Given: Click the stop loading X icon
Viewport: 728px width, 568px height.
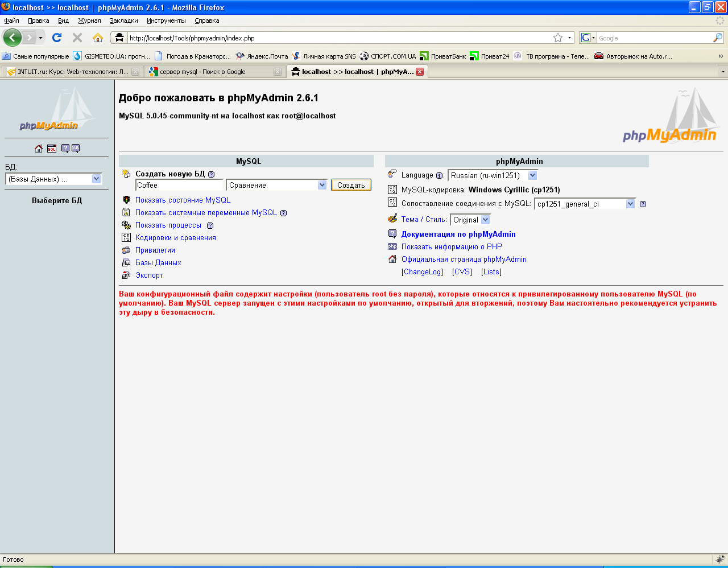Looking at the screenshot, I should (77, 38).
